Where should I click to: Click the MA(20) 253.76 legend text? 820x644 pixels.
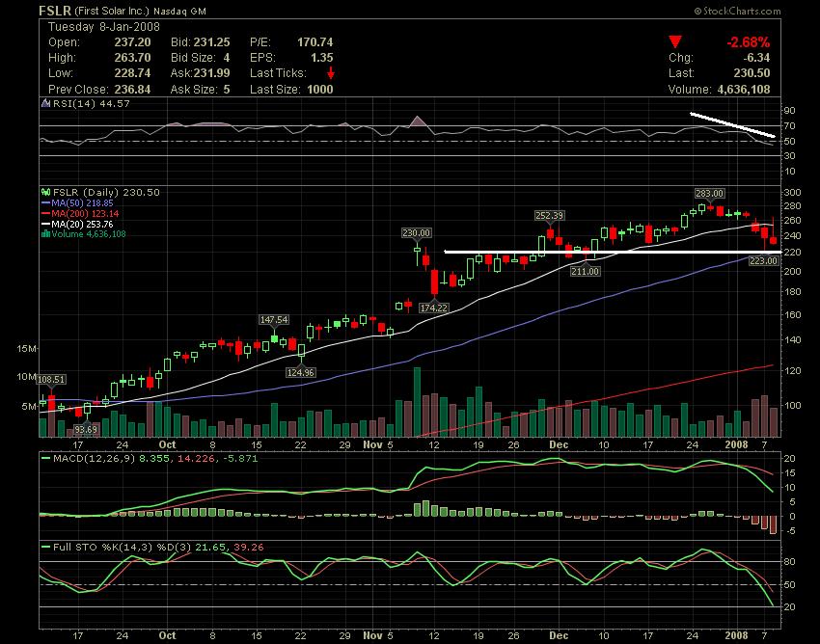click(82, 224)
